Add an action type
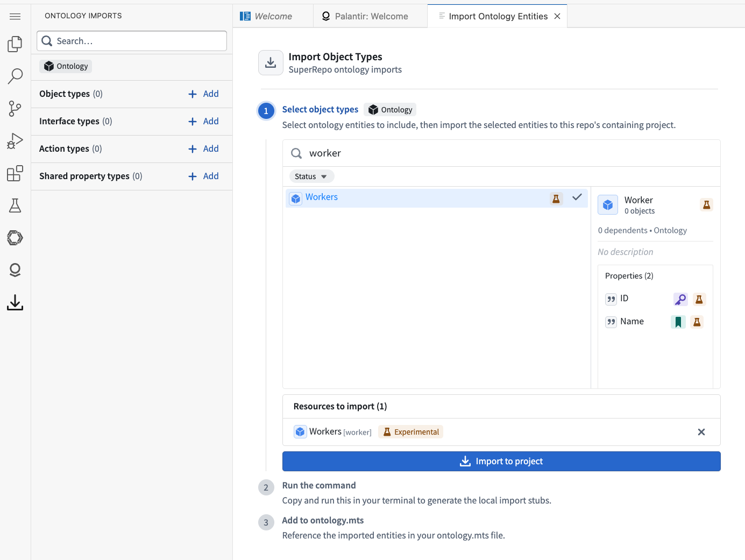Viewport: 745px width, 560px height. pos(203,148)
